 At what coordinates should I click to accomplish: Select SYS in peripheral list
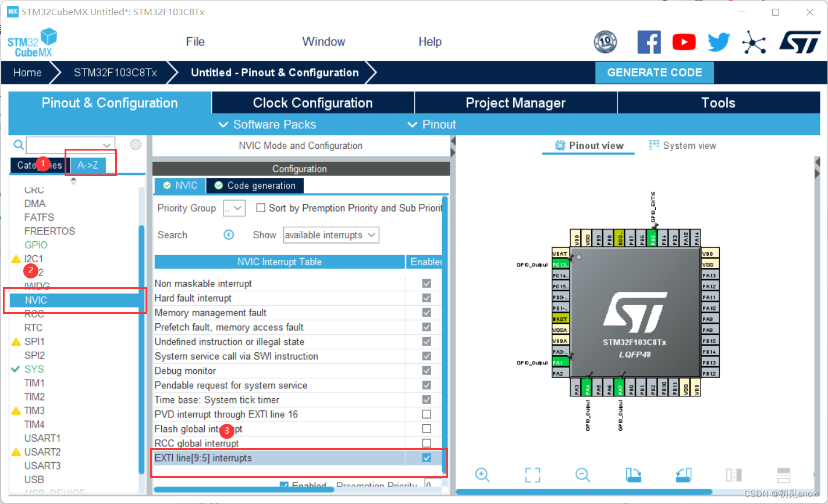(x=34, y=369)
